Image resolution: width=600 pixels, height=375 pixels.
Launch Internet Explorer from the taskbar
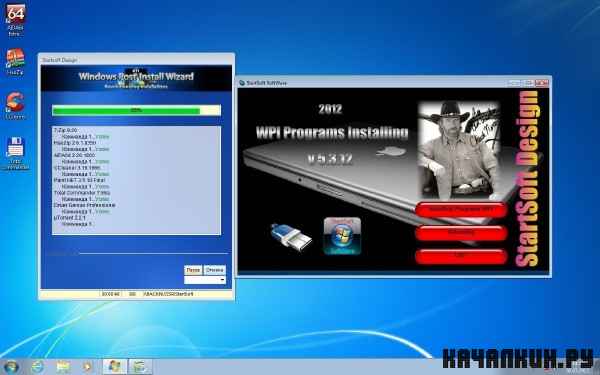click(x=38, y=367)
